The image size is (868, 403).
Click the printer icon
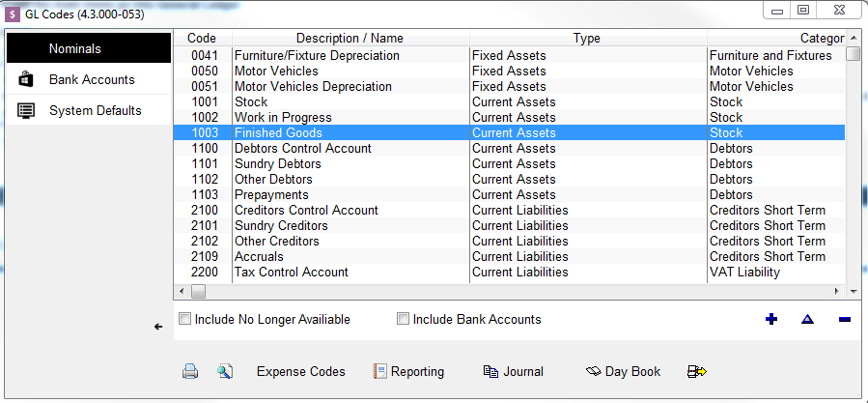pos(190,371)
